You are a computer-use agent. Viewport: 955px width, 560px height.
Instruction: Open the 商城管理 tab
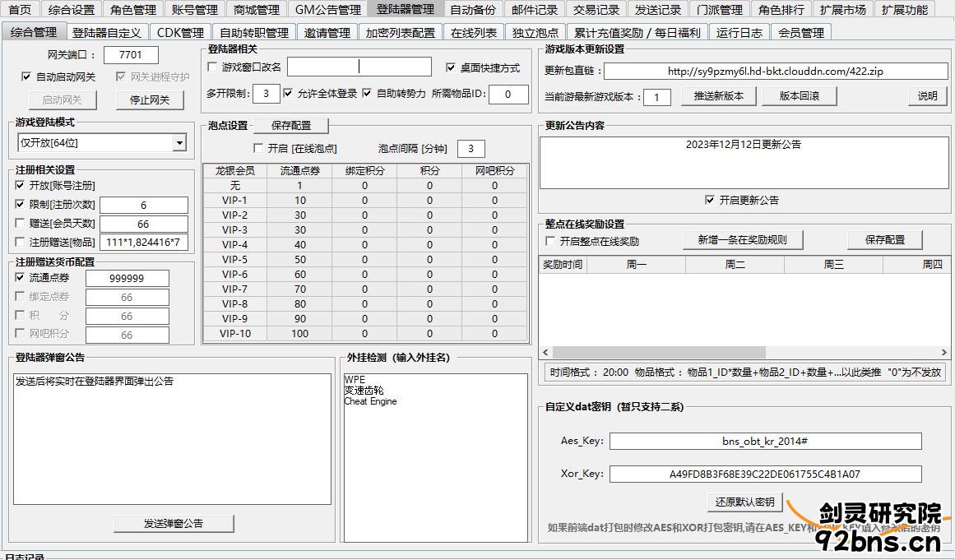(257, 10)
